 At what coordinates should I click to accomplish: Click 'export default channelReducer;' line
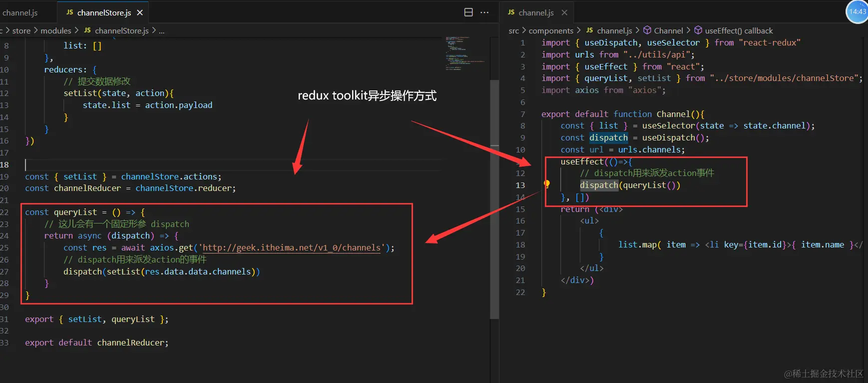coord(97,342)
